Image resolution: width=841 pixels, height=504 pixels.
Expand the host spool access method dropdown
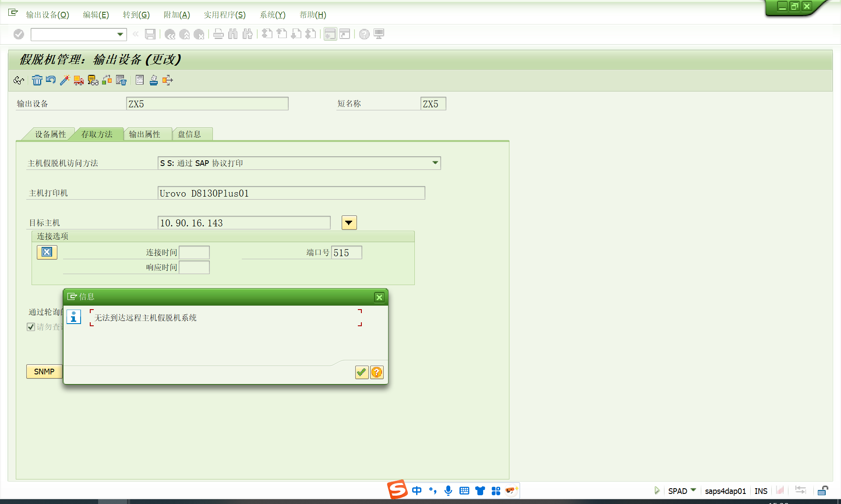[x=435, y=163]
